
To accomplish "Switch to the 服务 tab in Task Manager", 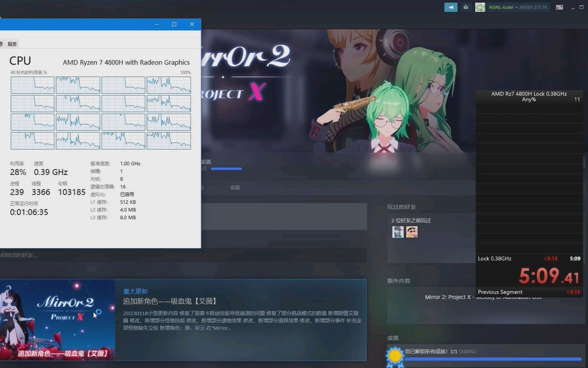I will (x=12, y=44).
